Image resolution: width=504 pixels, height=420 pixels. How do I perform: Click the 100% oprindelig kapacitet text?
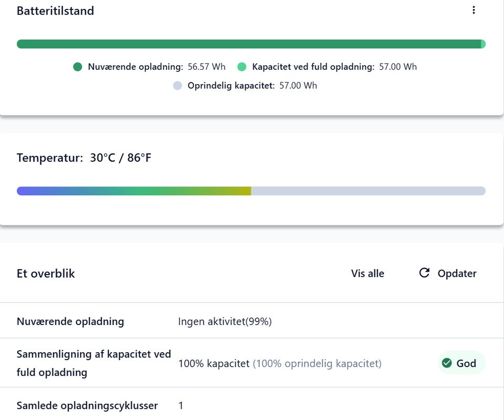coord(317,363)
